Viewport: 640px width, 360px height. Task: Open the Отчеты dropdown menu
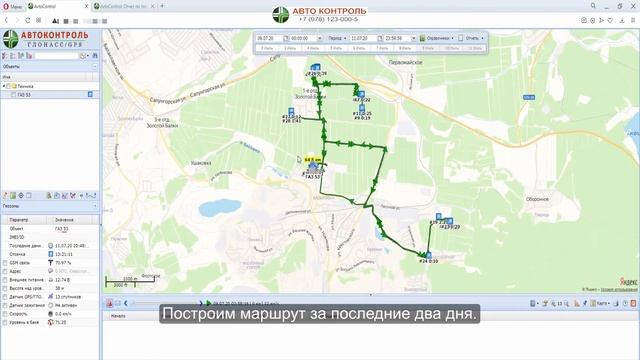tap(471, 38)
